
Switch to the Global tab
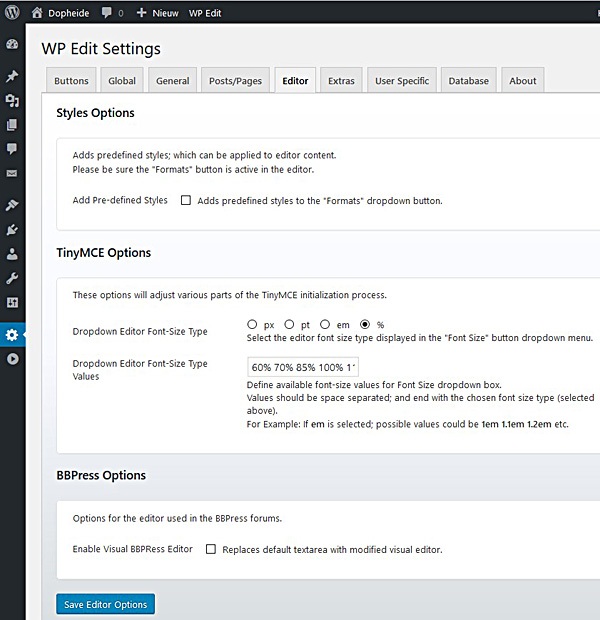[122, 80]
